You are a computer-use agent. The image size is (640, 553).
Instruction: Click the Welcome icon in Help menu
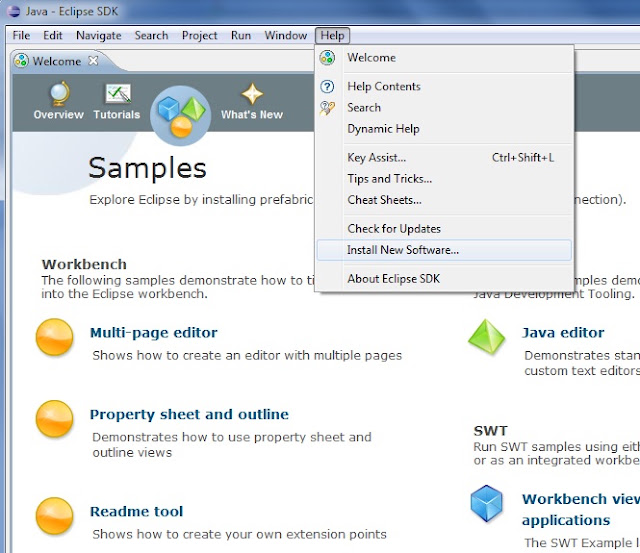pos(327,58)
